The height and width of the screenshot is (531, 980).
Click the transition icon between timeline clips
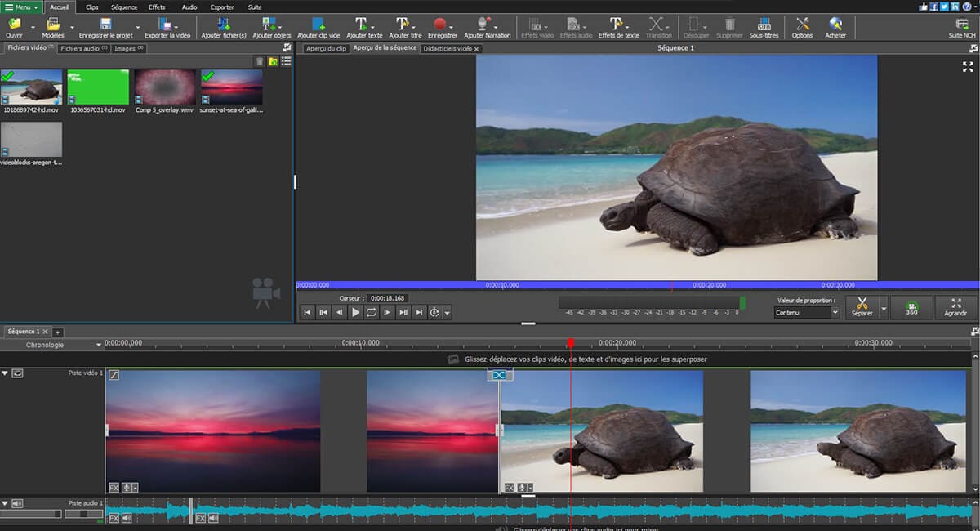pyautogui.click(x=499, y=374)
